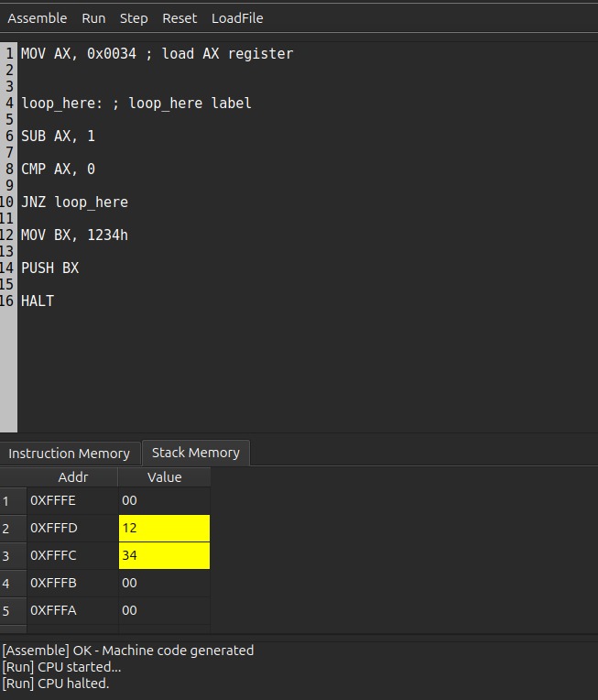598x700 pixels.
Task: Select stack table row header 5
Action: (13, 610)
